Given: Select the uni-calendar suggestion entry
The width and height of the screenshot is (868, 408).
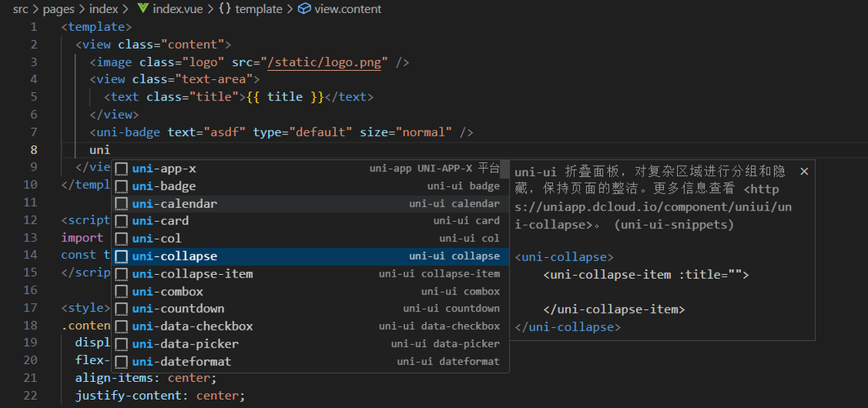Looking at the screenshot, I should pyautogui.click(x=175, y=204).
